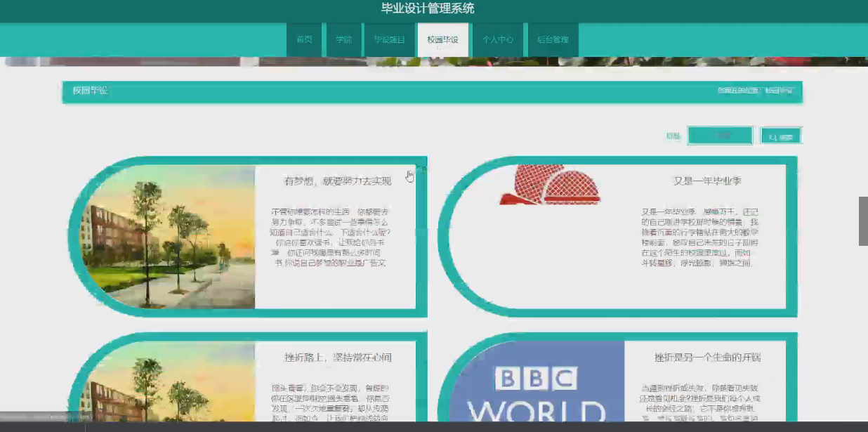Click the campus image in 挫折路上 card
This screenshot has height=432, width=868.
[169, 381]
